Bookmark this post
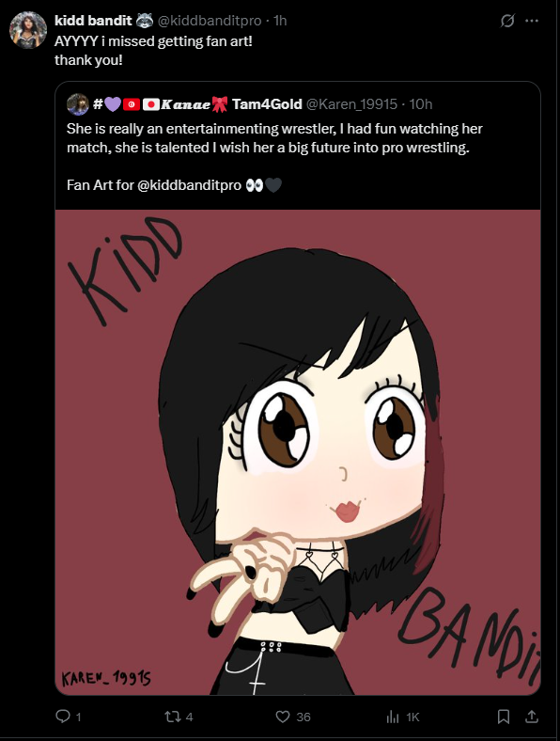Viewport: 560px width, 741px height. coord(504,717)
